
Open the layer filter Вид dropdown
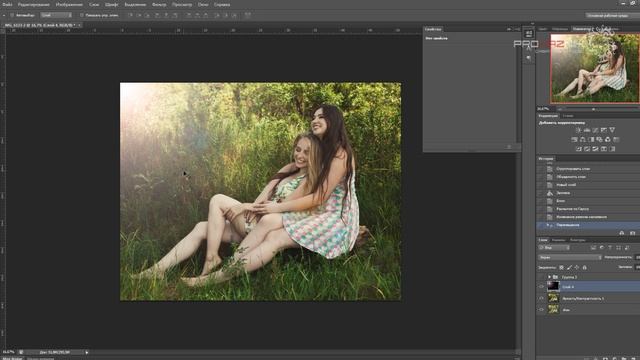click(x=554, y=248)
